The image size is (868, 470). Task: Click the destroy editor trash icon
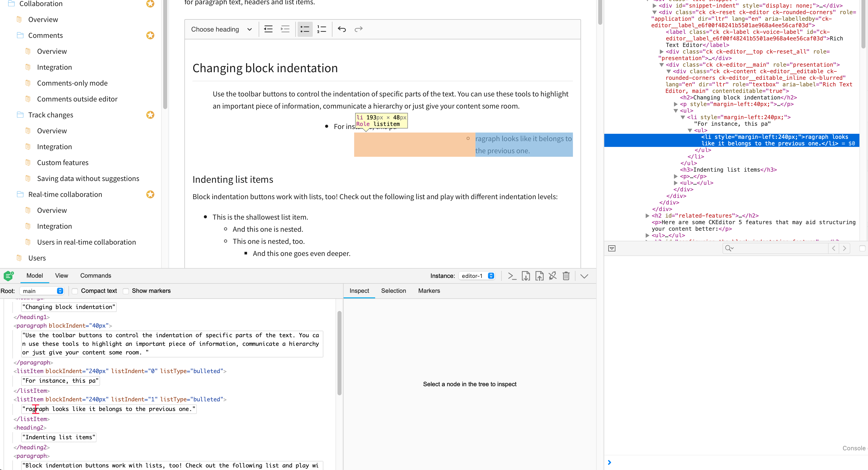pyautogui.click(x=566, y=276)
